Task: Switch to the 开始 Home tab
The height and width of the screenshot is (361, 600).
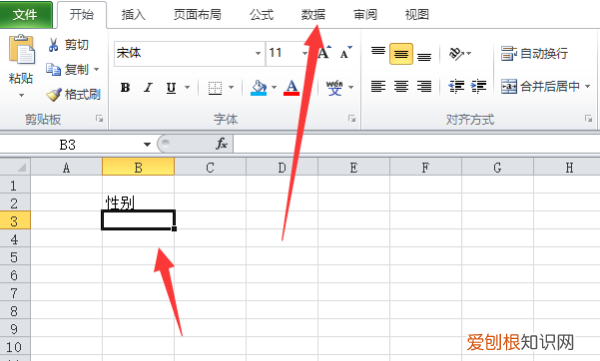Action: 82,15
